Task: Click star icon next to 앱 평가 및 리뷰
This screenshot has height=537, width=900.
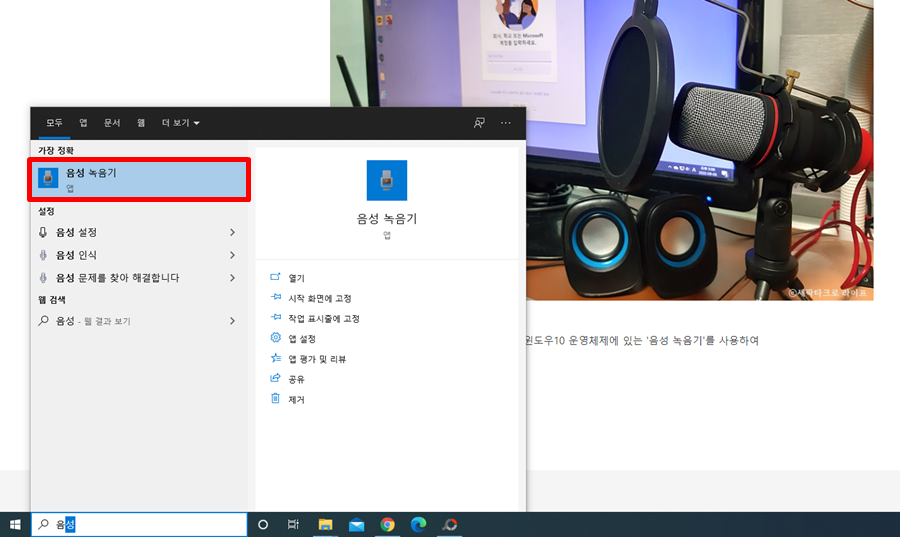Action: (276, 358)
